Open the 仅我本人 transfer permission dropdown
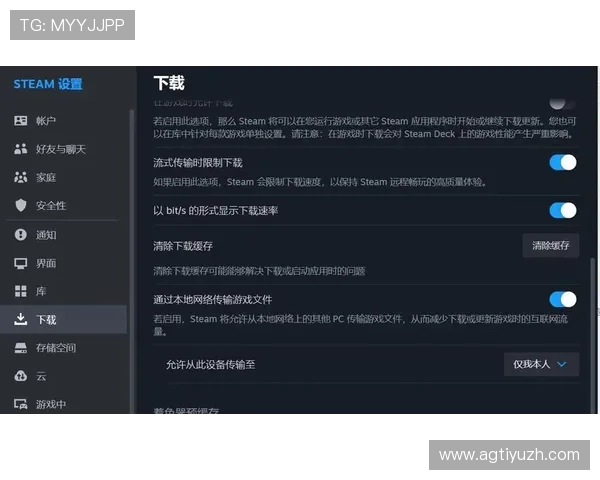Viewport: 600px width, 480px height. [541, 364]
